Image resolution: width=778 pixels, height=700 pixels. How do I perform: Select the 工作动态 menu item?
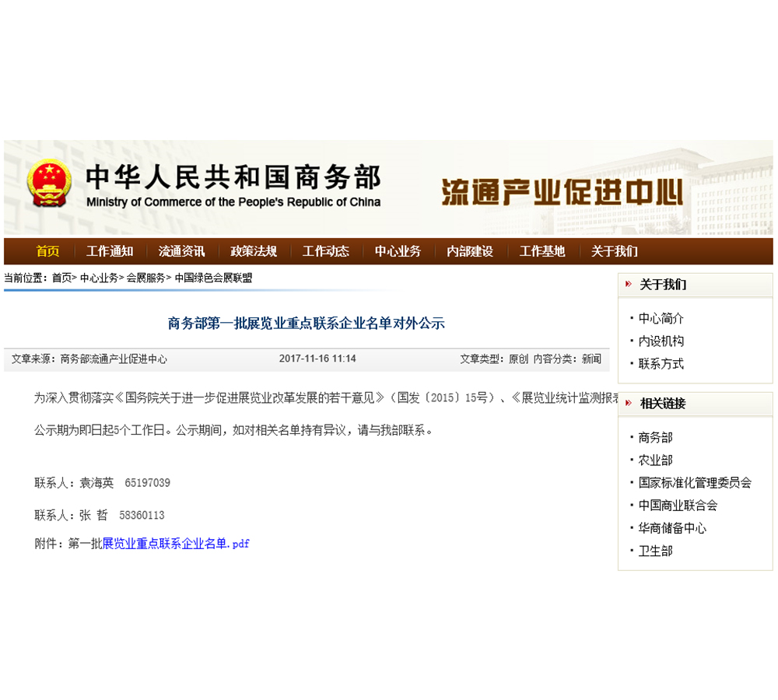point(326,251)
